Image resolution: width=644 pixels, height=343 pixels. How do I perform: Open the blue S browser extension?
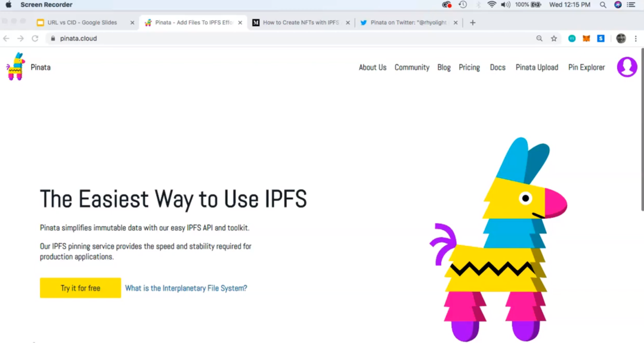(600, 38)
